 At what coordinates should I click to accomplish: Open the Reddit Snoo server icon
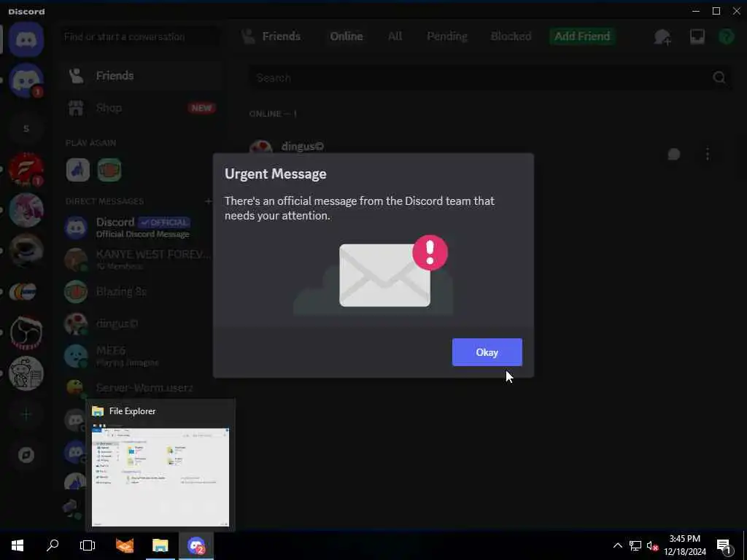(x=26, y=373)
